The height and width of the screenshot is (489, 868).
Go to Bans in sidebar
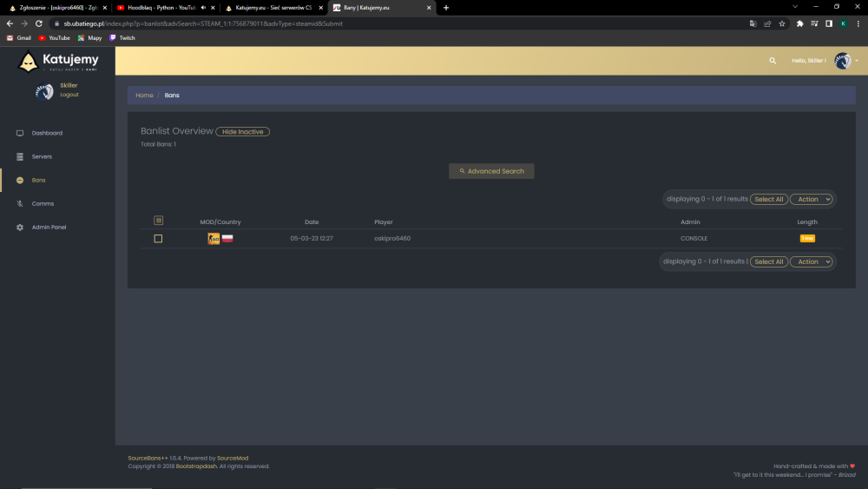(x=38, y=180)
